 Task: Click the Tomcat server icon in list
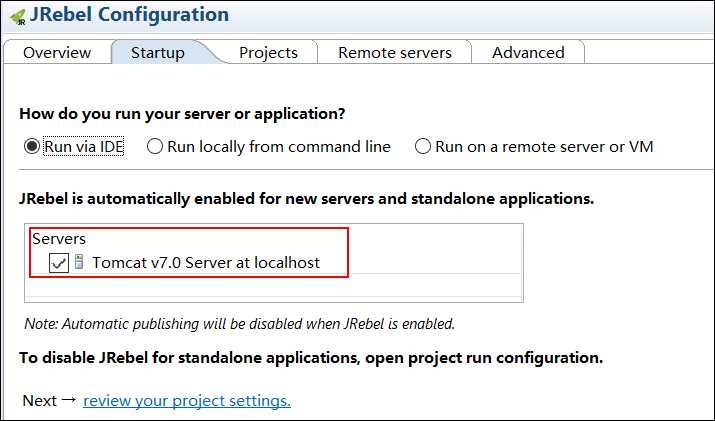pyautogui.click(x=79, y=262)
